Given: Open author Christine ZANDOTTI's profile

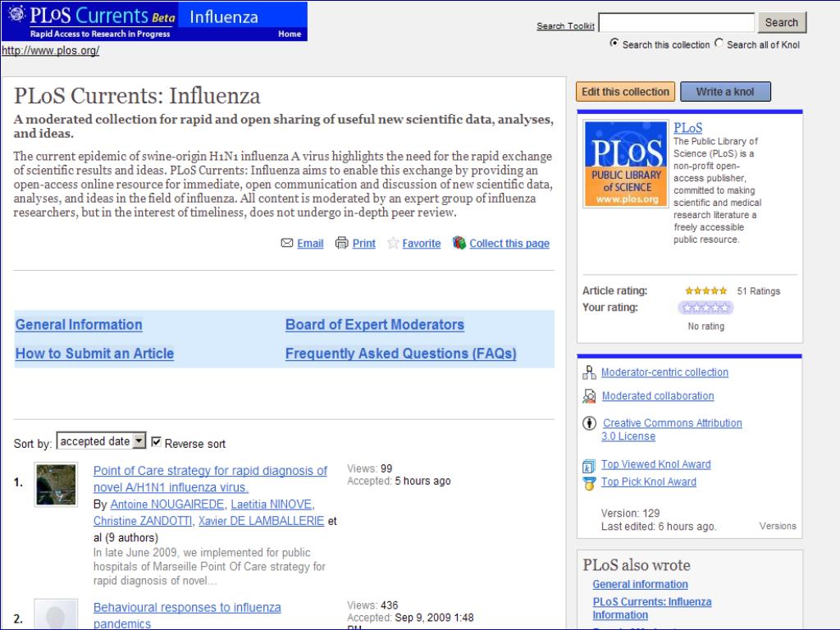Looking at the screenshot, I should pos(143,521).
